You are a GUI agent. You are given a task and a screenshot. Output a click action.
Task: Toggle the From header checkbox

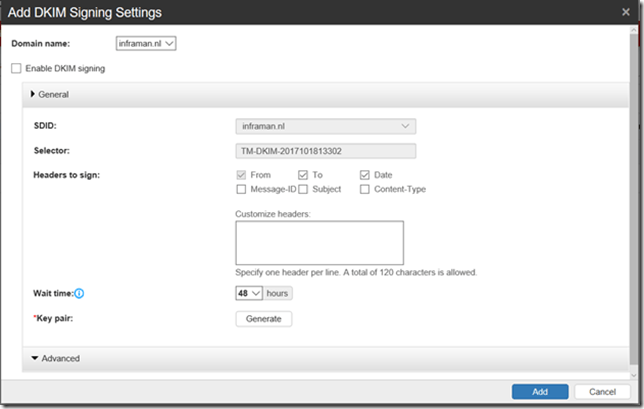click(241, 175)
